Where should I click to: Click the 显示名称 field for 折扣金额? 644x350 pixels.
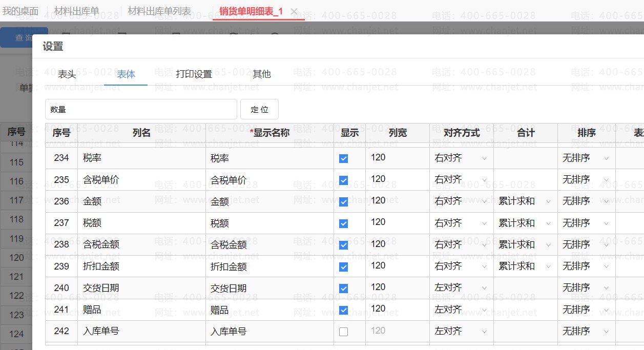(x=269, y=266)
